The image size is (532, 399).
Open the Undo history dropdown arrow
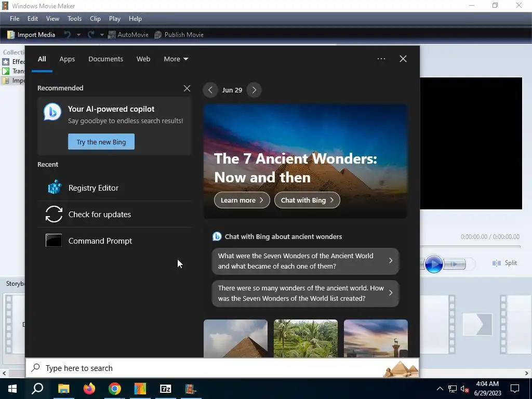[78, 35]
